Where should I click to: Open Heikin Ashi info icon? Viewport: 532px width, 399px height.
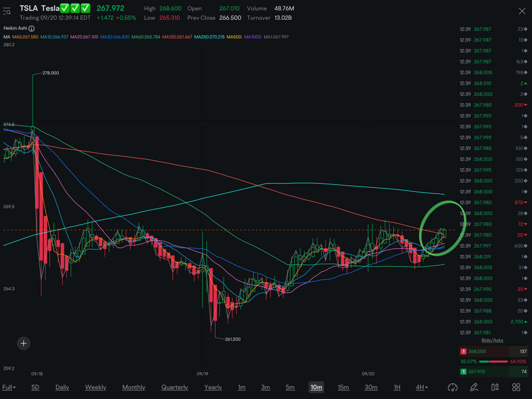[32, 29]
